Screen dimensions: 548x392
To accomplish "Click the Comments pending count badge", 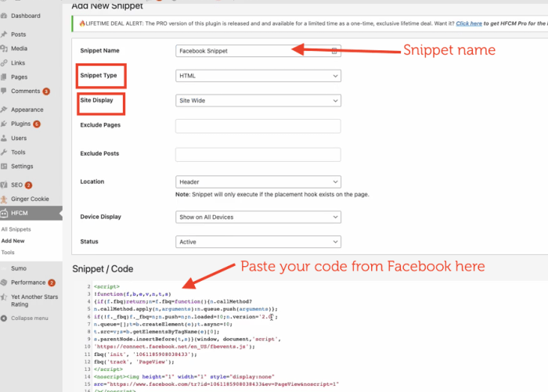I will pyautogui.click(x=46, y=92).
